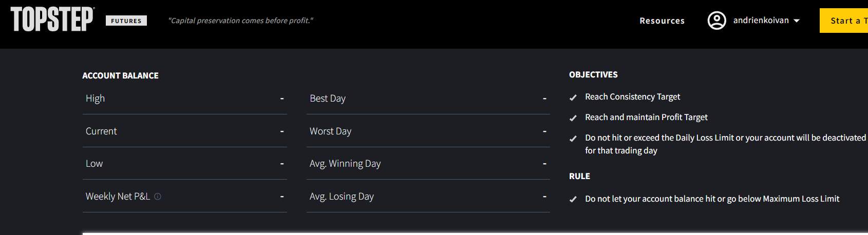The height and width of the screenshot is (235, 868).
Task: Open the Resources menu
Action: coord(662,21)
